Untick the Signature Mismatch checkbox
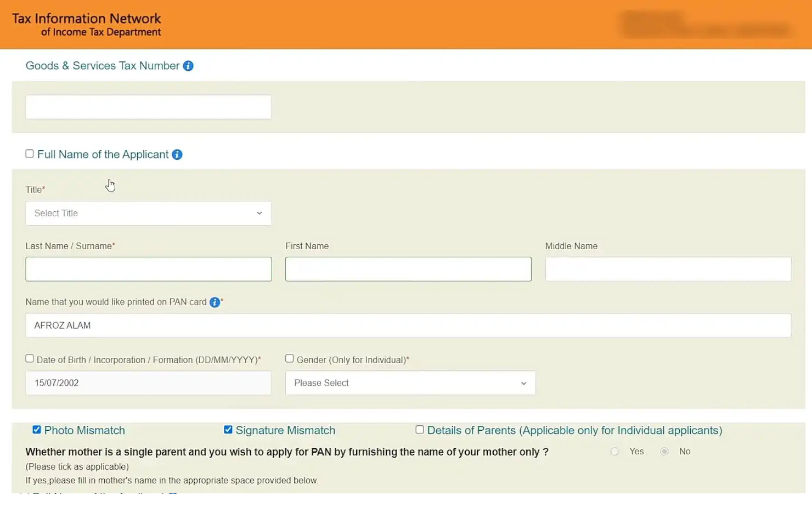This screenshot has height=507, width=812. click(228, 430)
